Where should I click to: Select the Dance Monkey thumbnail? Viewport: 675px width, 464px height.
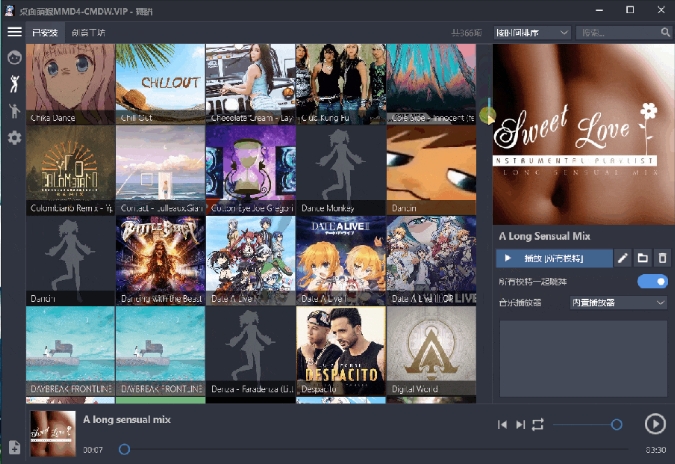[x=341, y=170]
